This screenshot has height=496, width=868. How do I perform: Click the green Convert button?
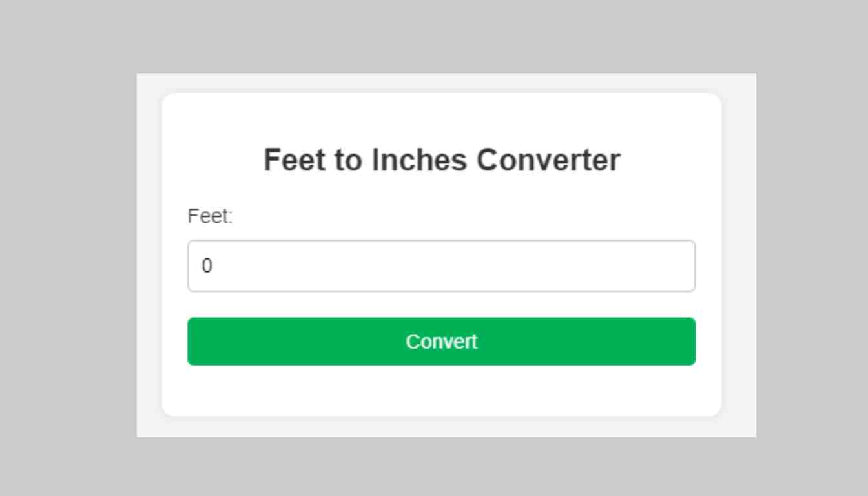tap(441, 341)
